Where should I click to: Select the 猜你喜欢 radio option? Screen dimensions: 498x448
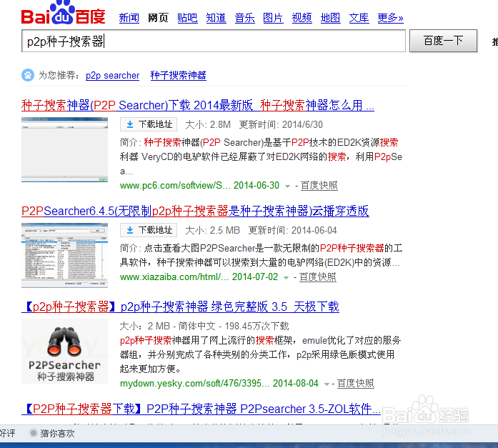[33, 433]
